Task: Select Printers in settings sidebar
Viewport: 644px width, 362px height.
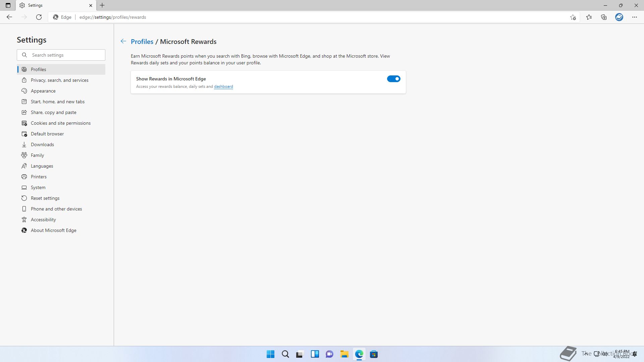Action: pyautogui.click(x=61, y=177)
